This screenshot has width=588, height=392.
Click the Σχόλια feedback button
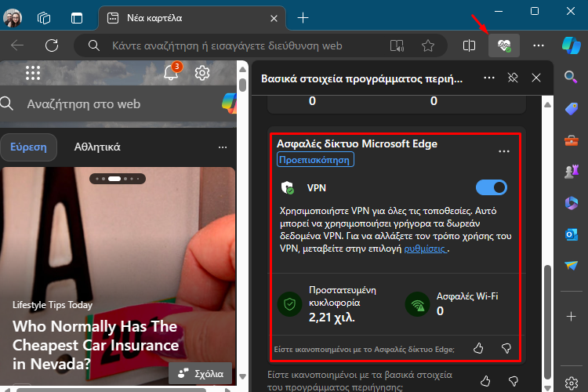200,373
